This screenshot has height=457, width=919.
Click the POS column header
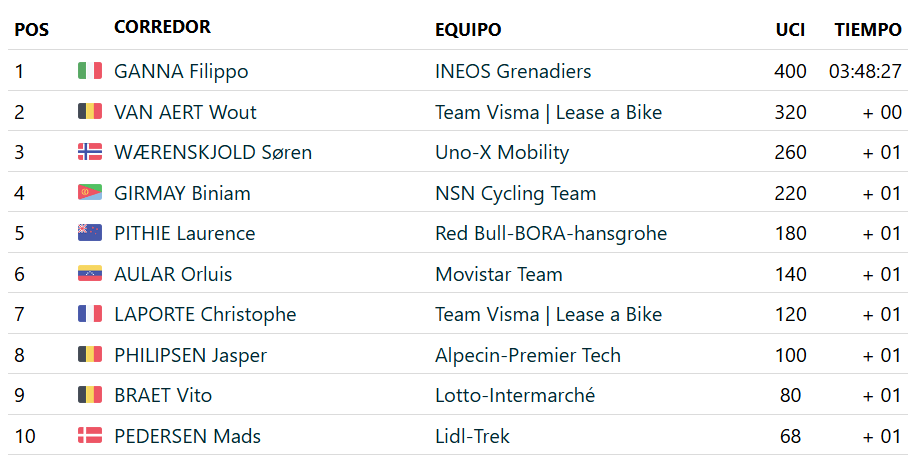[32, 30]
